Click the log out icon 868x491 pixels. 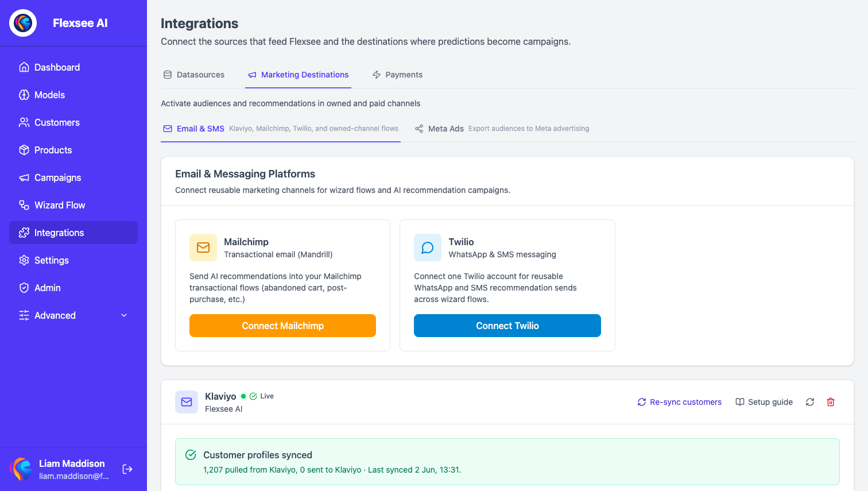[127, 469]
